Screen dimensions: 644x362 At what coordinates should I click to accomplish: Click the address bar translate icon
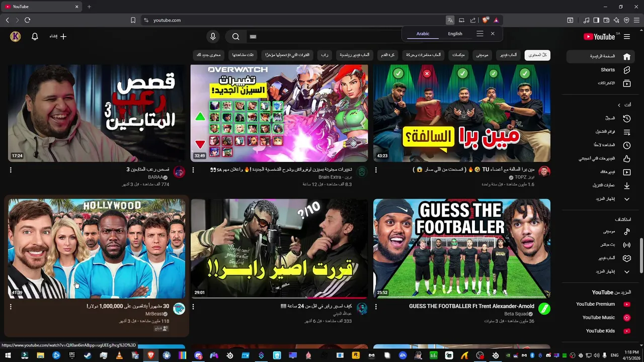point(450,20)
